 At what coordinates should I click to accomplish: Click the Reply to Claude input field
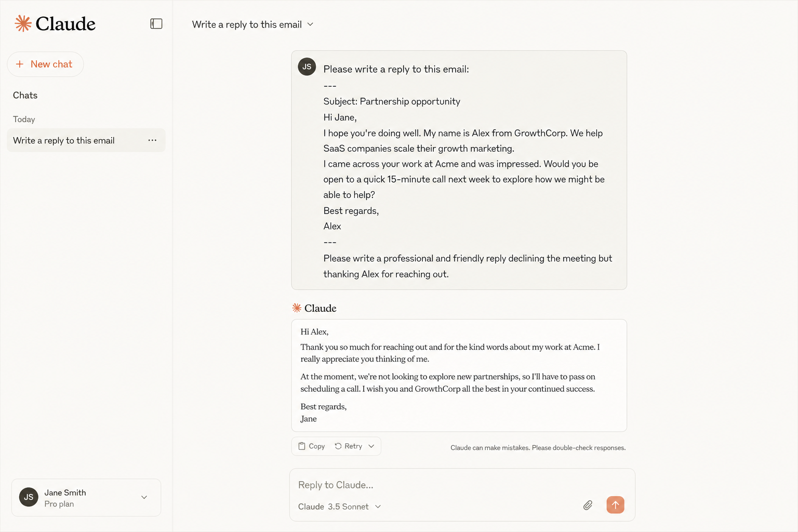[462, 485]
